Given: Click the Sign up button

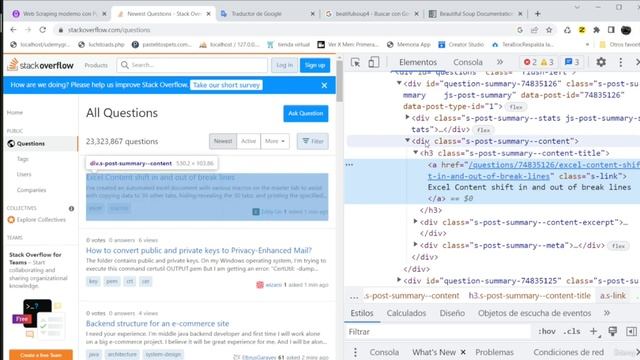Looking at the screenshot, I should click(x=315, y=65).
